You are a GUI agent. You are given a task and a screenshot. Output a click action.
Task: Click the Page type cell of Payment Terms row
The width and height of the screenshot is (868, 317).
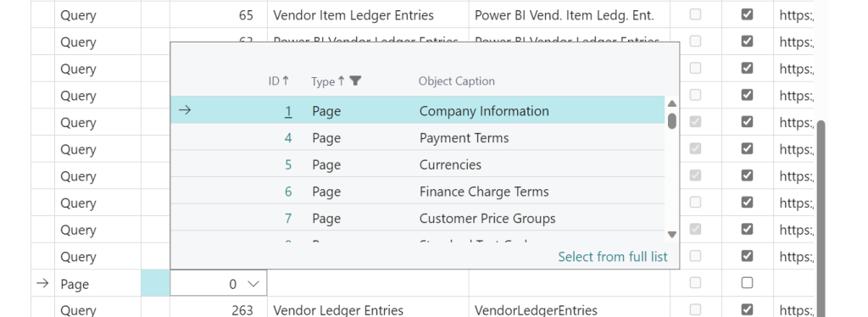pos(326,138)
